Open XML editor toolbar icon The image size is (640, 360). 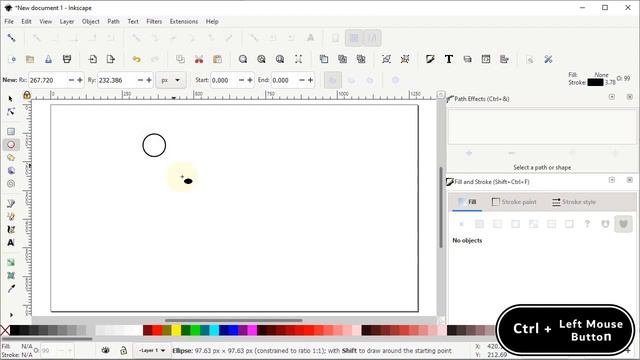486,60
